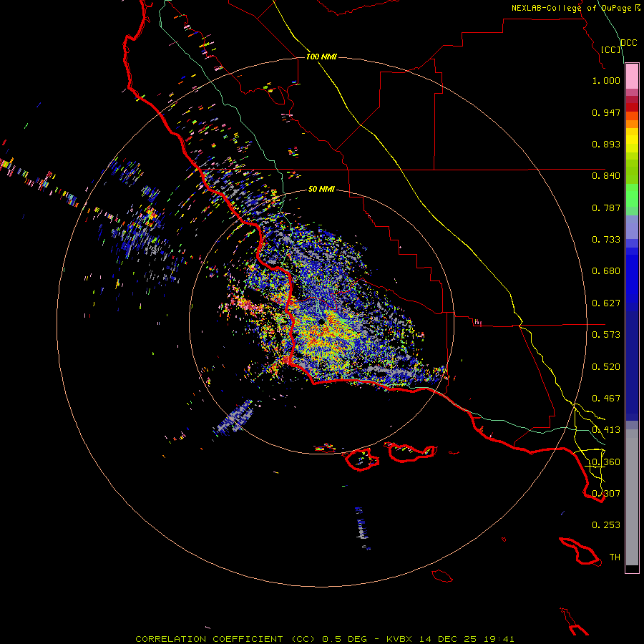
Task: Click the pink top segment of color bar
Action: click(x=632, y=77)
